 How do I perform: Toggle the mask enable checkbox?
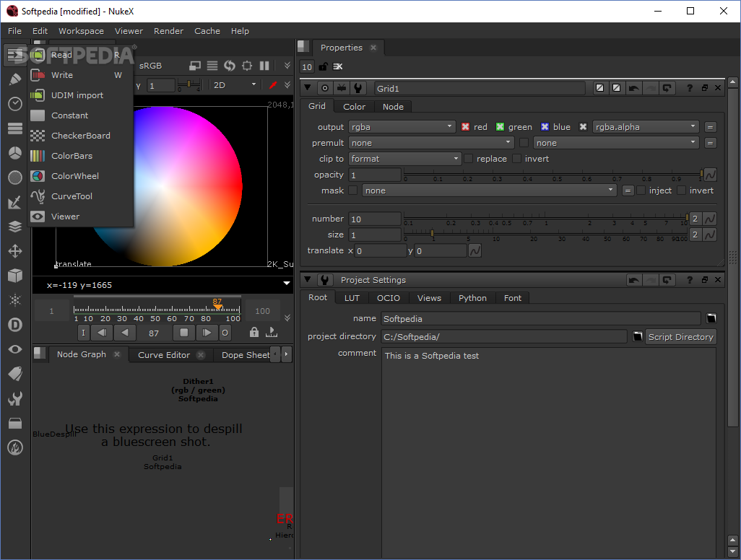click(352, 191)
